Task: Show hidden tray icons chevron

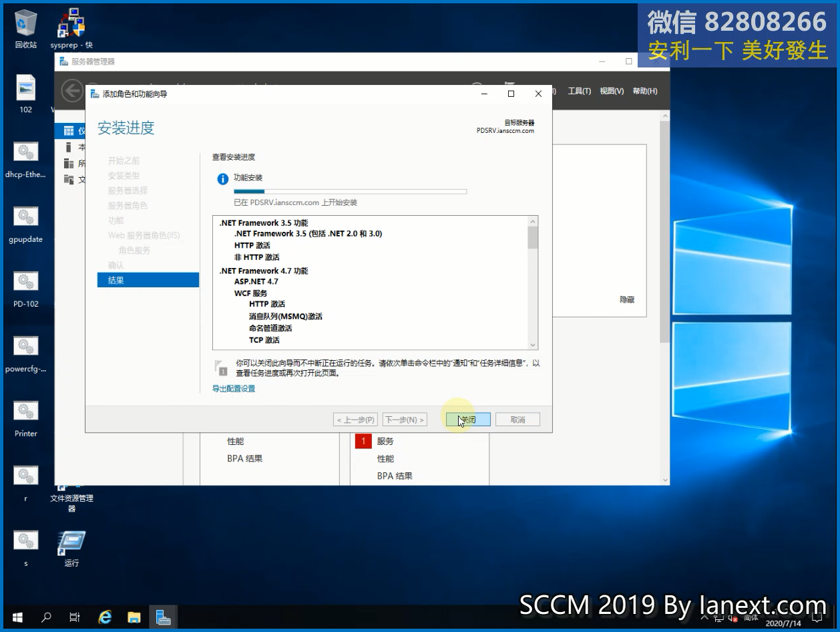Action: pyautogui.click(x=705, y=618)
